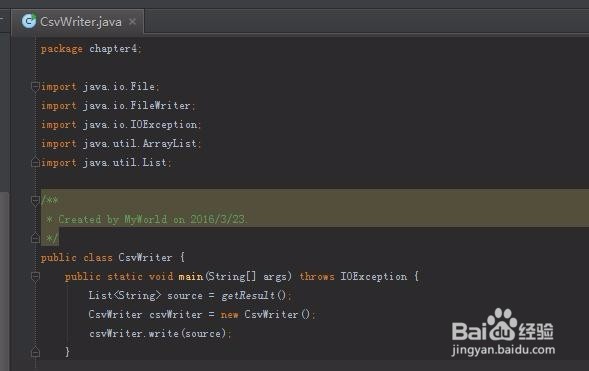
Task: Click 'throws' keyword in the main signature
Action: [x=317, y=277]
